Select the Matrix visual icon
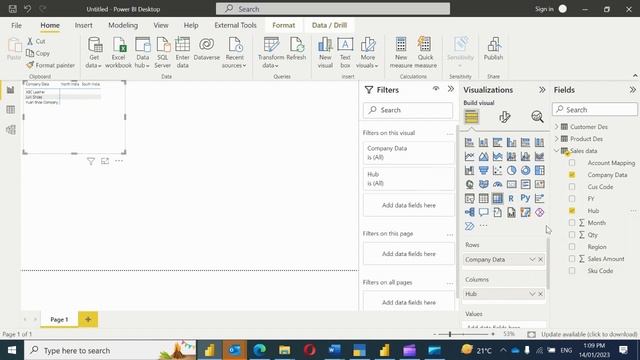Image resolution: width=640 pixels, height=360 pixels. (498, 198)
